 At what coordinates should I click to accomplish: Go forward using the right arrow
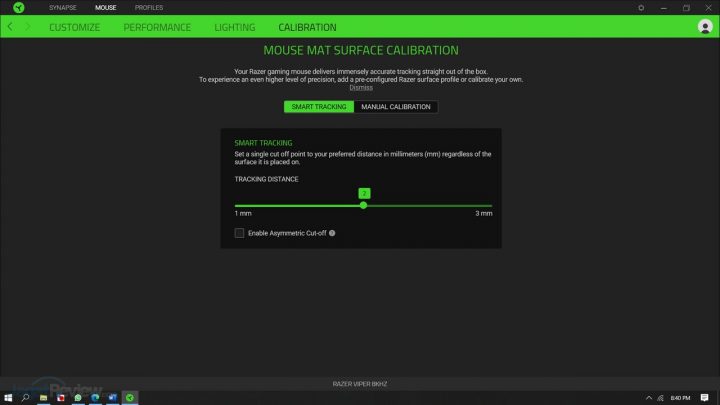27,27
